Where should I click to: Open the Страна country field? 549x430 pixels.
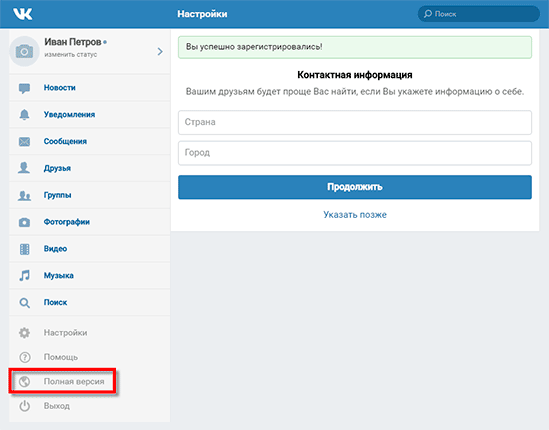pos(355,122)
